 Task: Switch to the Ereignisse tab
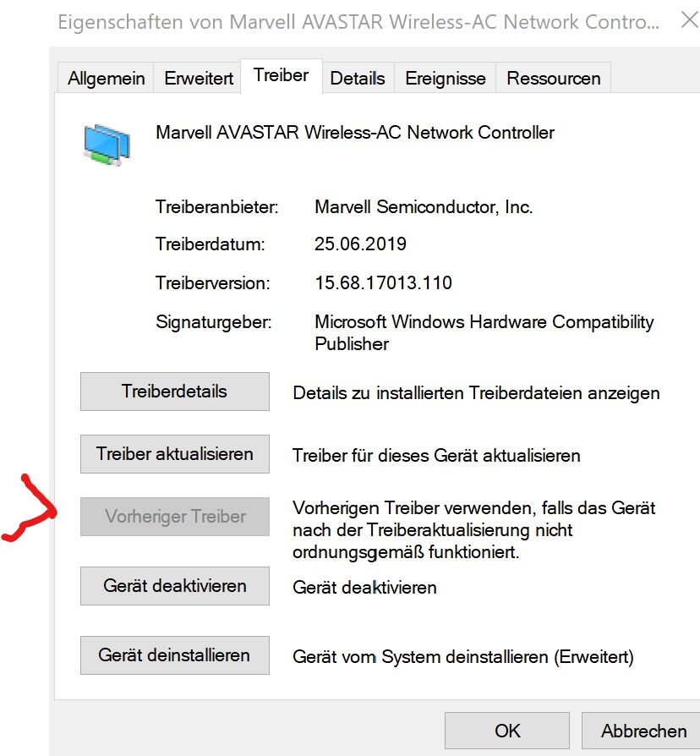point(445,78)
